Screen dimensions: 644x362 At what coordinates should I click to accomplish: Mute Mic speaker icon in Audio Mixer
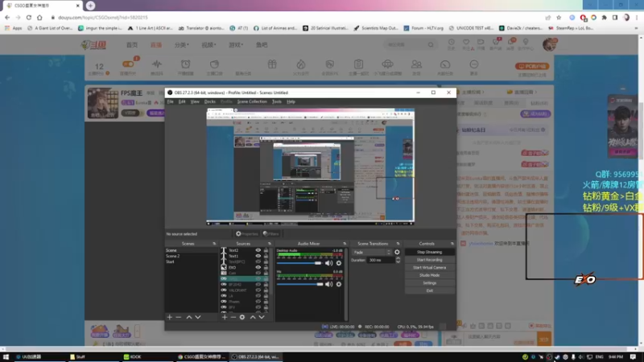329,284
